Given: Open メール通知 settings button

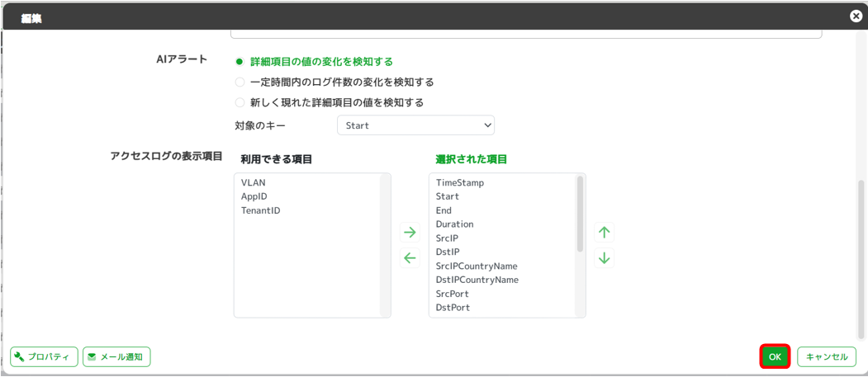Looking at the screenshot, I should [116, 357].
